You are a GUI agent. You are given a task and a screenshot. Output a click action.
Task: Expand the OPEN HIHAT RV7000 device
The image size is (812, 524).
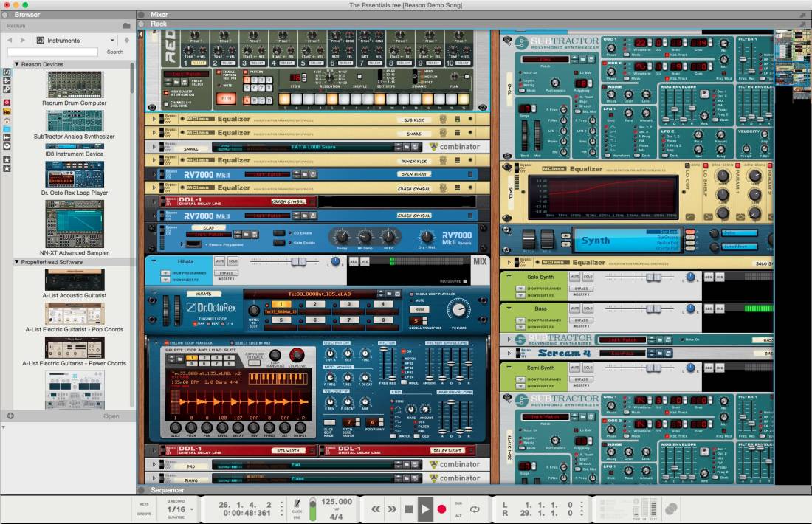(154, 174)
